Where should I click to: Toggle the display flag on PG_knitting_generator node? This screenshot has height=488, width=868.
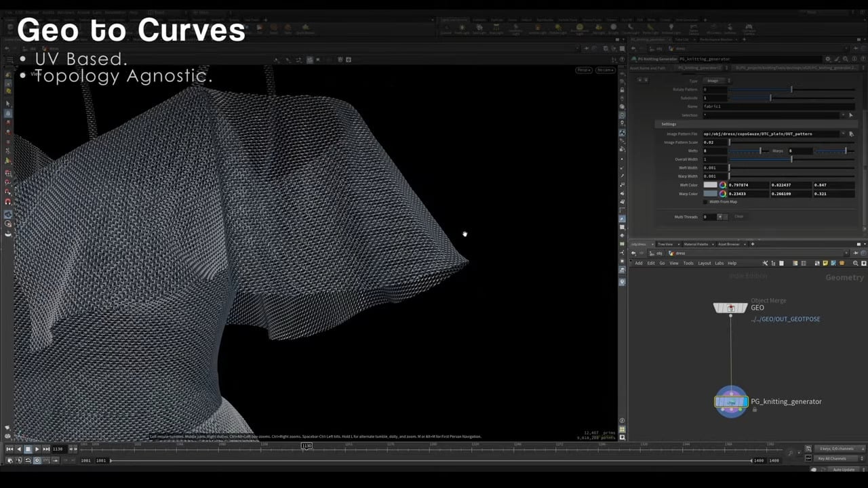point(746,401)
